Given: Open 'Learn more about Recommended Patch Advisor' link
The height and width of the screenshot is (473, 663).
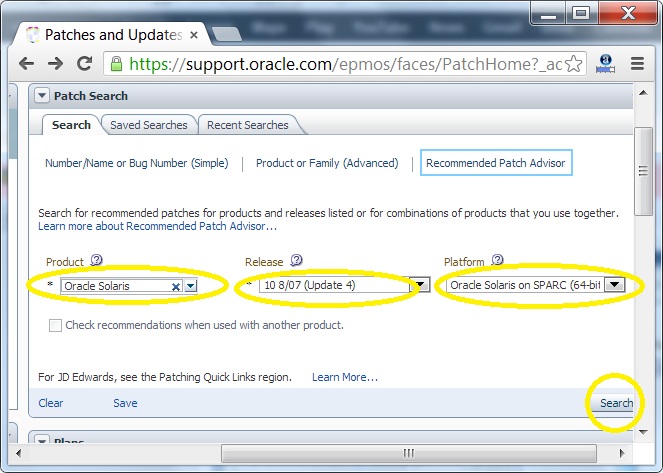Looking at the screenshot, I should [x=157, y=226].
